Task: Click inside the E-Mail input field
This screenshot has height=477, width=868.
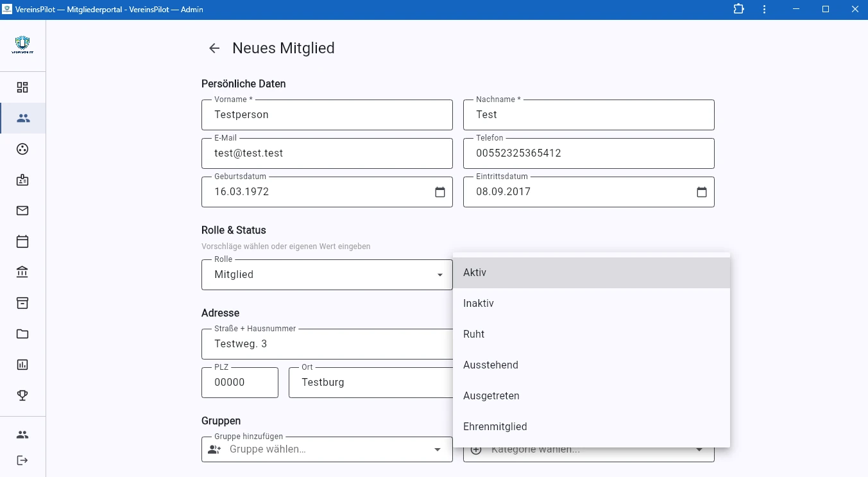Action: pos(327,153)
